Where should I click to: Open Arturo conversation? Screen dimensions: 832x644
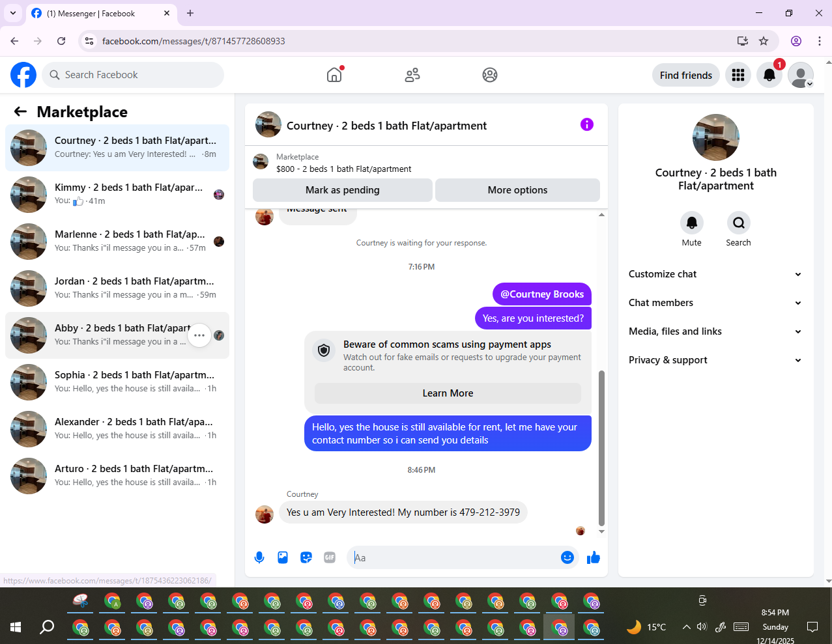tap(117, 476)
